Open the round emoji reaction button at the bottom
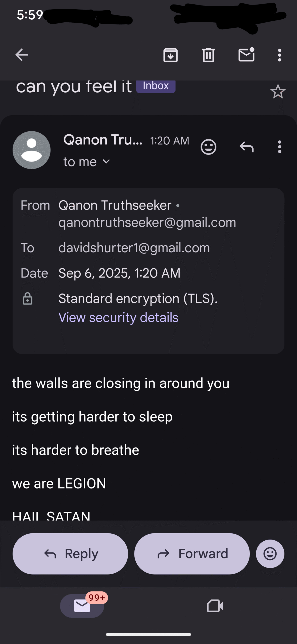The width and height of the screenshot is (297, 644). pyautogui.click(x=270, y=554)
